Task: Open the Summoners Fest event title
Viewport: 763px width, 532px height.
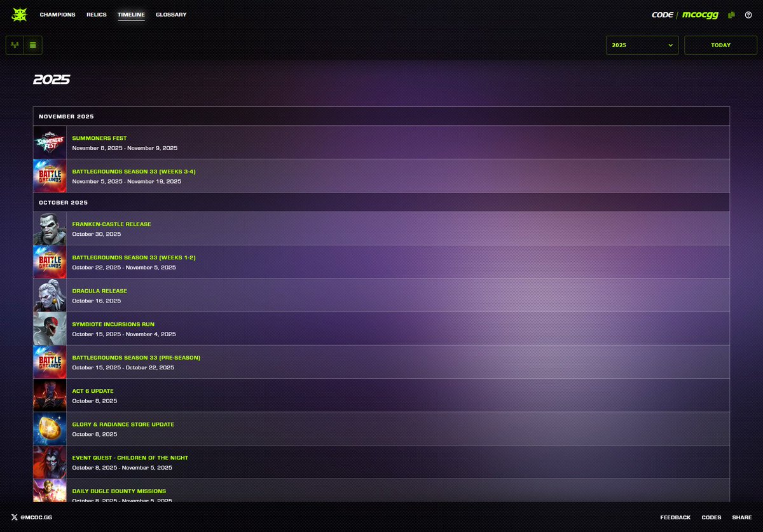Action: pyautogui.click(x=99, y=138)
